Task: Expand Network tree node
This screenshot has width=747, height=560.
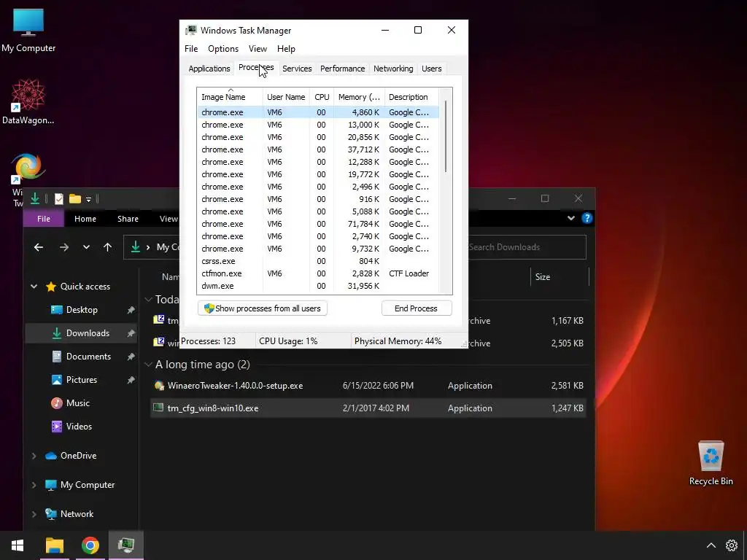Action: [34, 514]
